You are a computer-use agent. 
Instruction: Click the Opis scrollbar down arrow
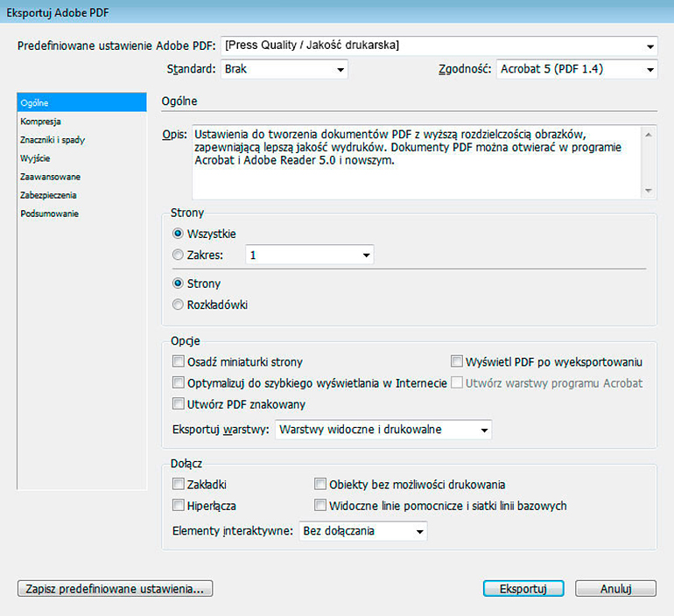[x=649, y=190]
